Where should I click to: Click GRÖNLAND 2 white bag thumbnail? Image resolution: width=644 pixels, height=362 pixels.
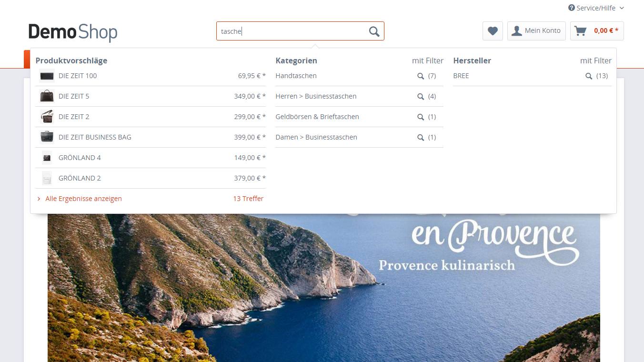pyautogui.click(x=47, y=178)
